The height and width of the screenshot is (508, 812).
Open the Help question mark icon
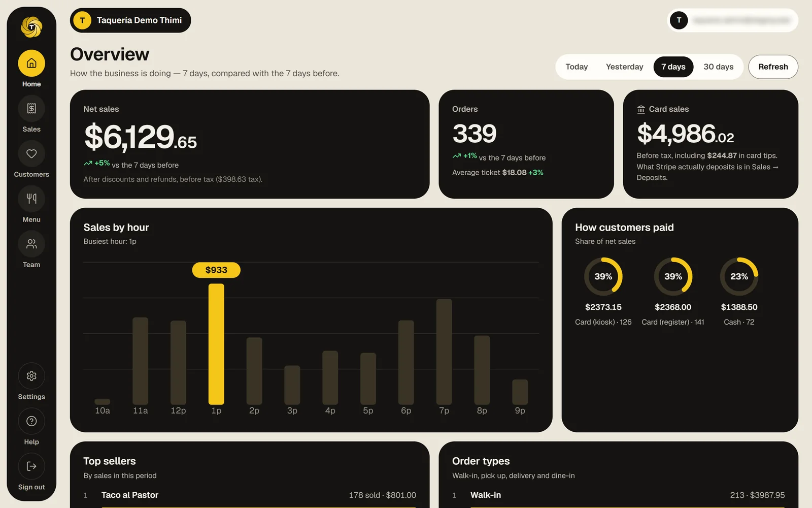tap(31, 421)
